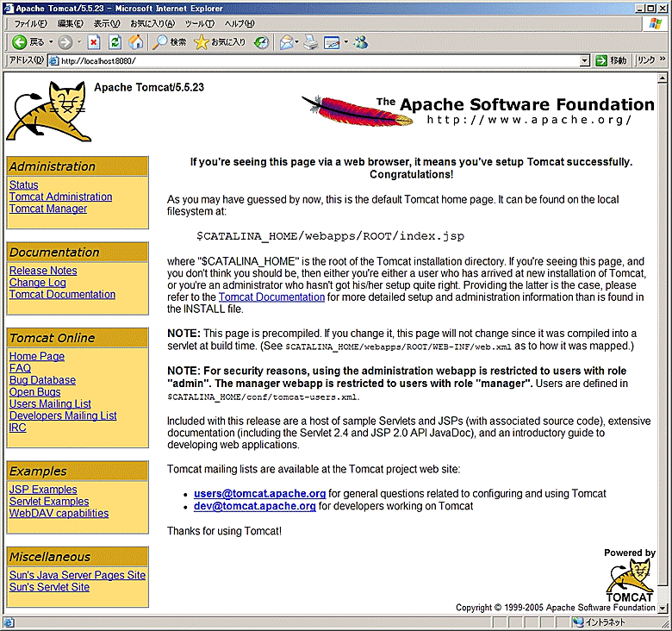The image size is (672, 631).
Task: Open the Tomcat Administration link
Action: pos(61,197)
